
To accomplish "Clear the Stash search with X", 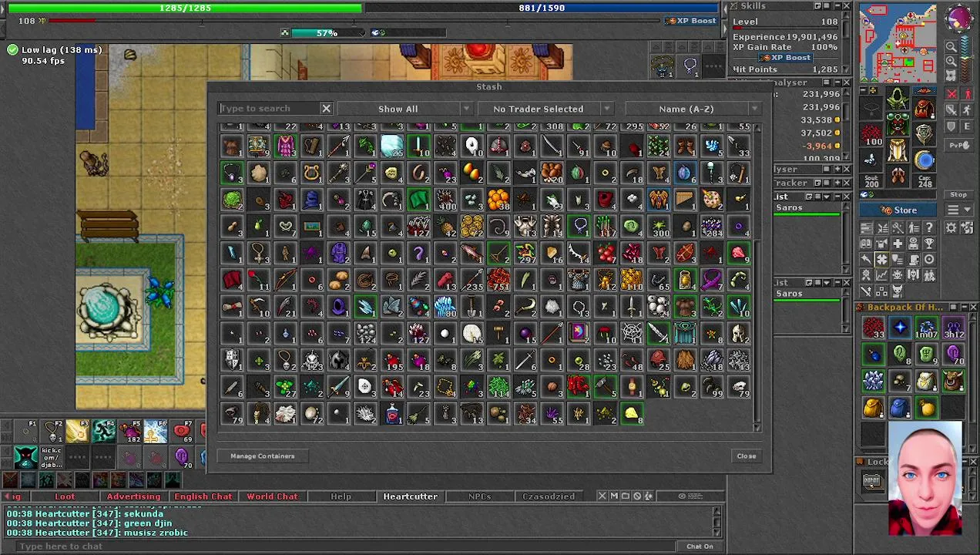I will click(326, 109).
